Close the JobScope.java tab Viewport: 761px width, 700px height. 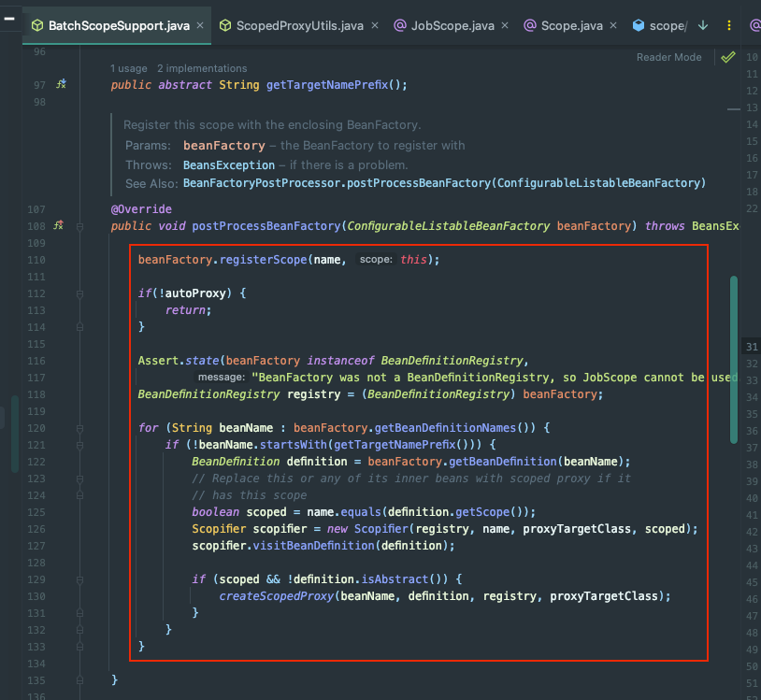pyautogui.click(x=505, y=25)
